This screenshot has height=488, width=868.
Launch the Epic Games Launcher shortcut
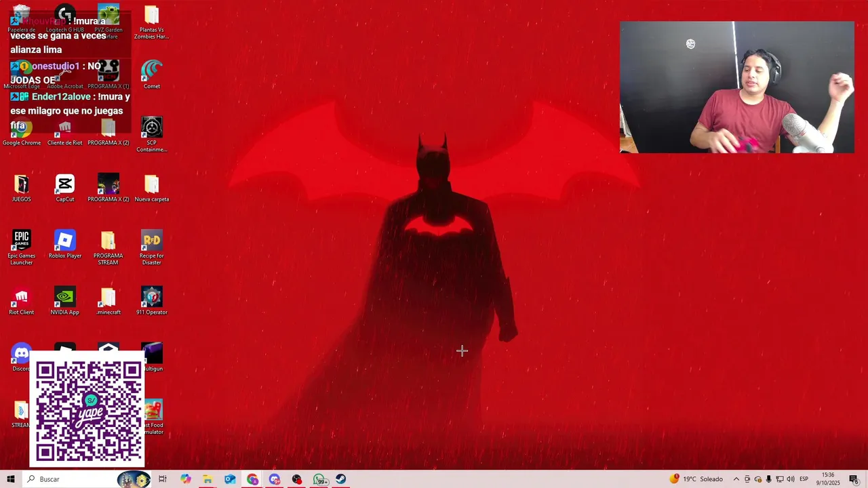22,245
